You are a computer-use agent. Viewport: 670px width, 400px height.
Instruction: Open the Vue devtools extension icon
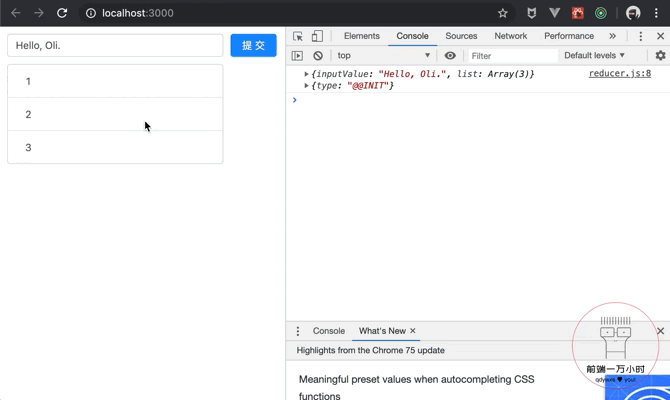click(x=555, y=13)
